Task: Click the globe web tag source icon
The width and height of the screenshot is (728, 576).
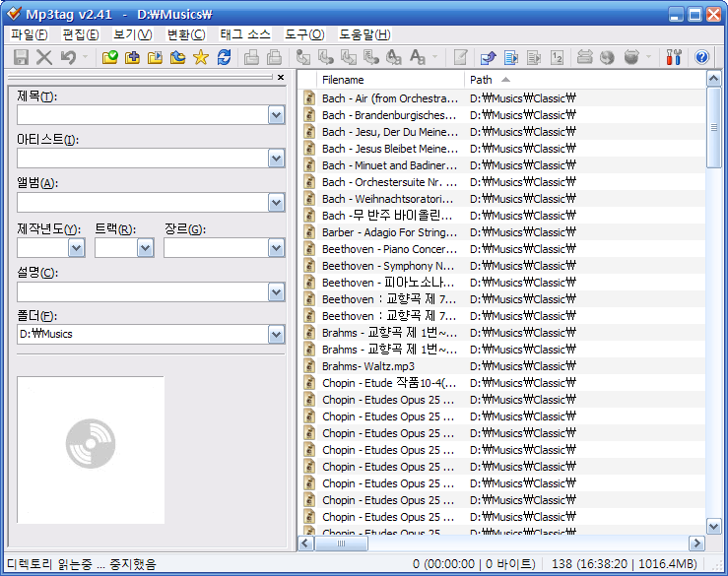Action: (607, 57)
